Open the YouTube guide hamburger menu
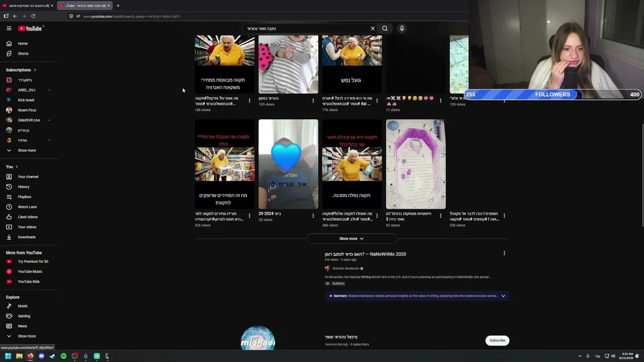Viewport: 644px width, 362px height. [9, 29]
